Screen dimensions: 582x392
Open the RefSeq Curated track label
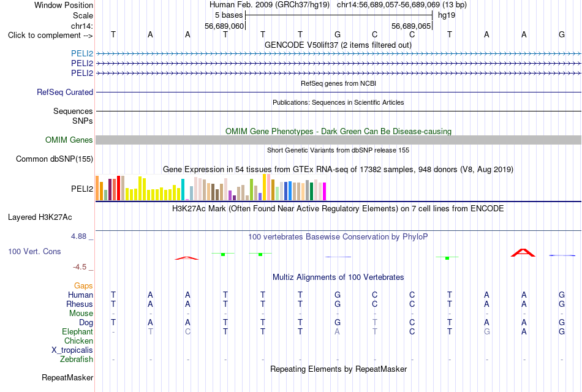(x=65, y=92)
